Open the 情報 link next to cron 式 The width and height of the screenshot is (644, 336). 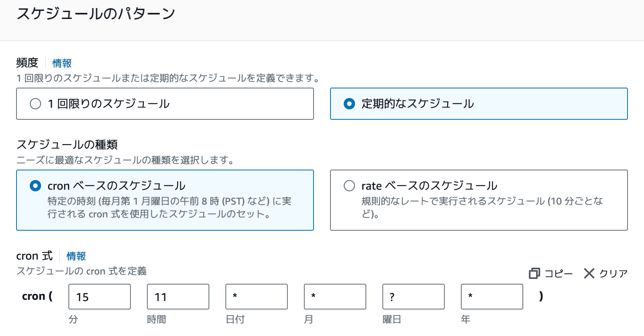coord(76,256)
